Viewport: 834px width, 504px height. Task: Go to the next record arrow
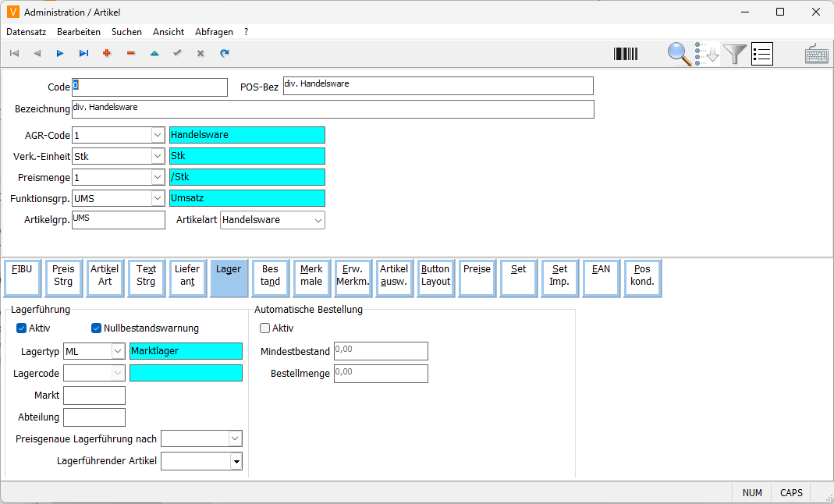(x=60, y=54)
